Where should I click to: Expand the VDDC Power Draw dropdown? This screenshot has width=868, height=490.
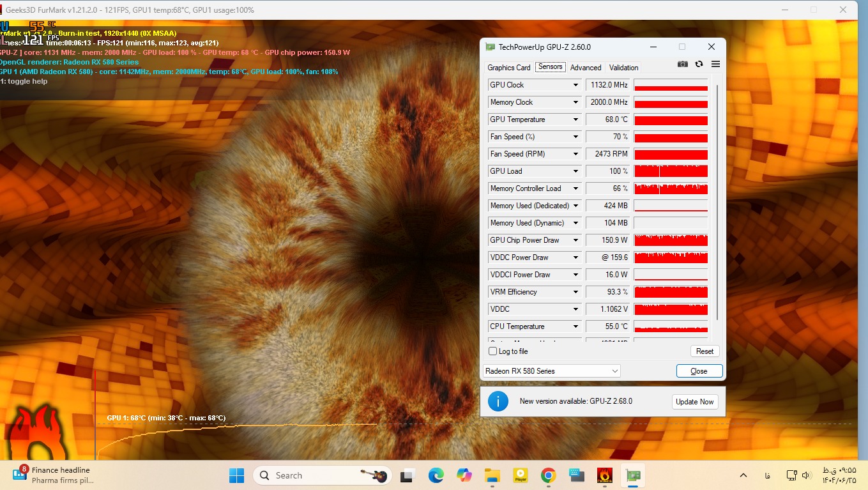pos(575,257)
